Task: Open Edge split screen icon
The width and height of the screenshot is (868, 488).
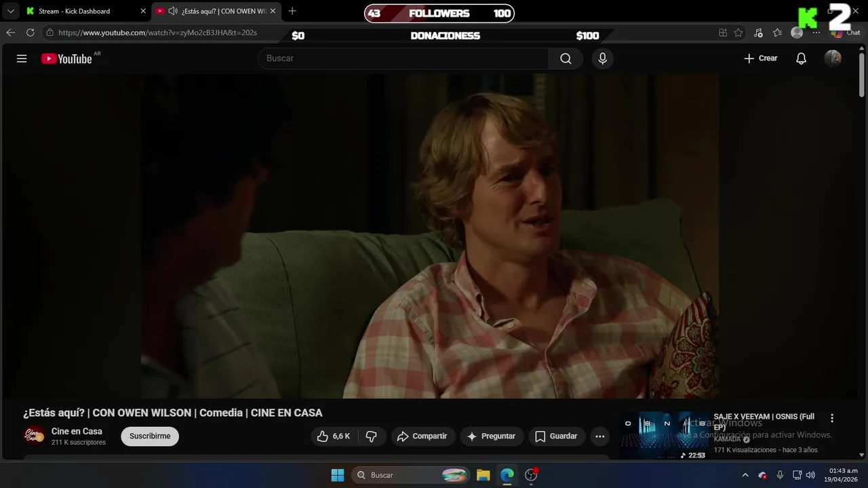Action: (723, 33)
